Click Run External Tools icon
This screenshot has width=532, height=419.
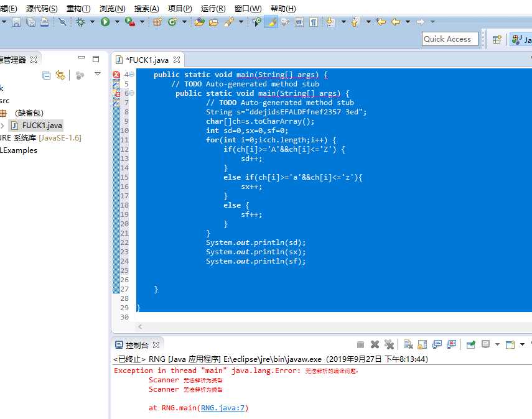coord(130,22)
